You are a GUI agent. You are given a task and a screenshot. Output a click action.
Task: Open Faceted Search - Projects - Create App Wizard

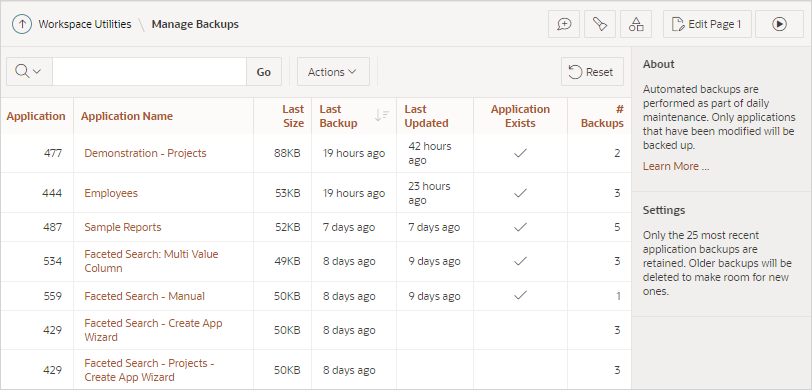(x=149, y=370)
